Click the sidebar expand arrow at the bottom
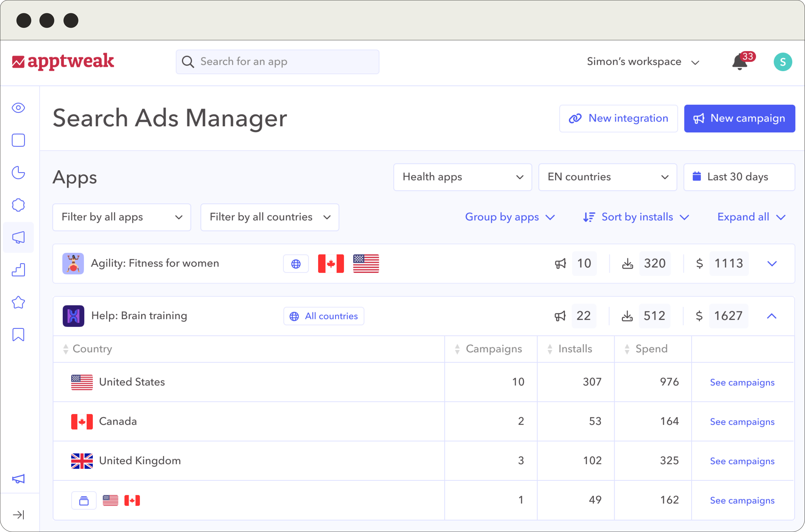The width and height of the screenshot is (805, 532). point(18,515)
